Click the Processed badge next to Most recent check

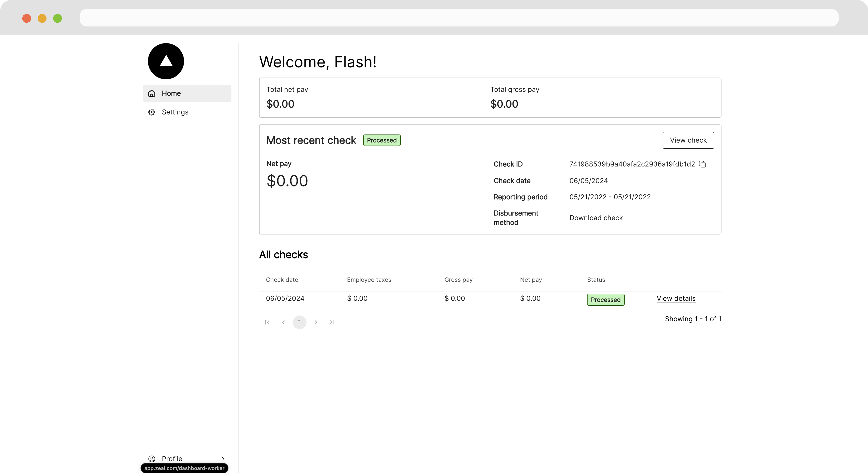[x=382, y=140]
